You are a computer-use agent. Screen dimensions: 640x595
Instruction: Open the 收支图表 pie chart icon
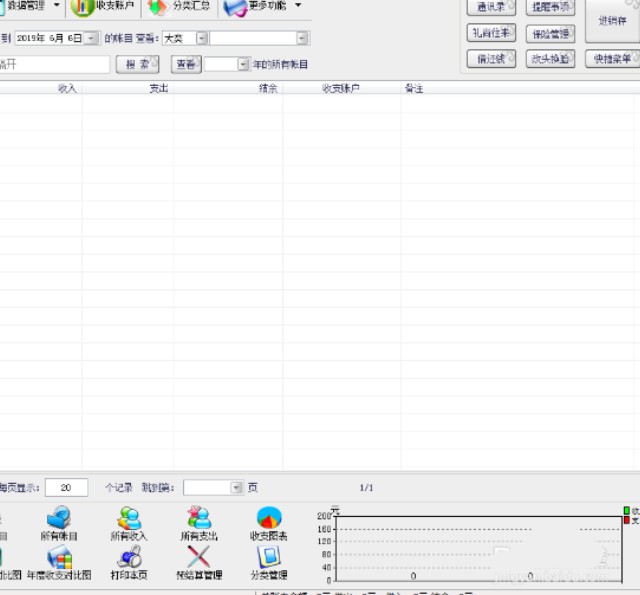[268, 522]
